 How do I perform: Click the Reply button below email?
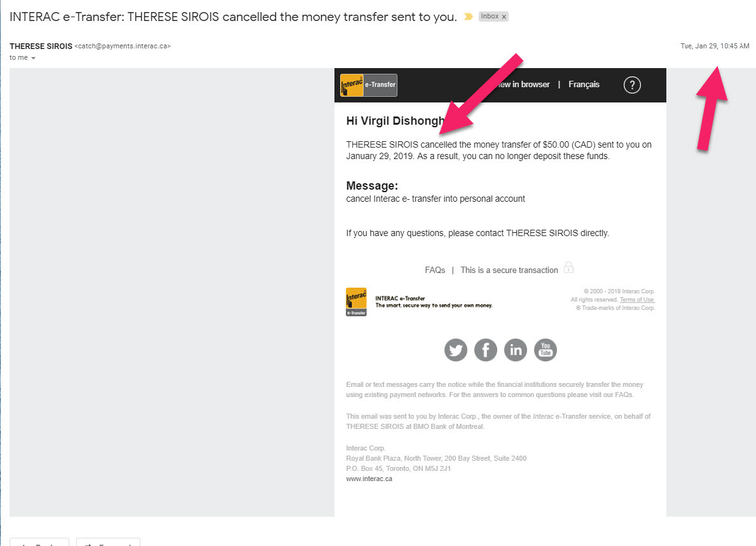(39, 543)
